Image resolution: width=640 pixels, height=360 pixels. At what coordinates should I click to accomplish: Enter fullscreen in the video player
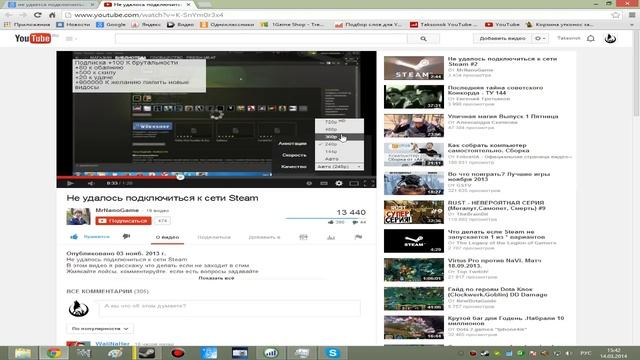369,183
